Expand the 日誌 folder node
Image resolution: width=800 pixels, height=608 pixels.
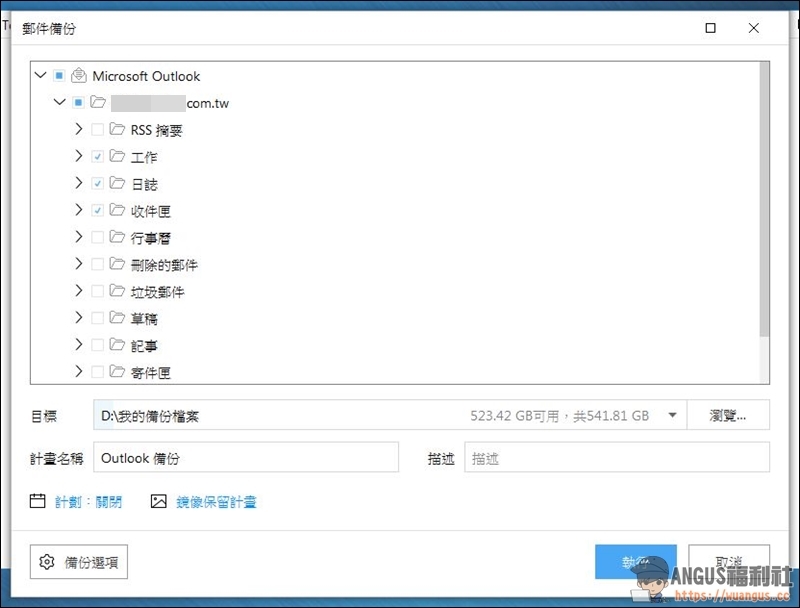[x=79, y=184]
